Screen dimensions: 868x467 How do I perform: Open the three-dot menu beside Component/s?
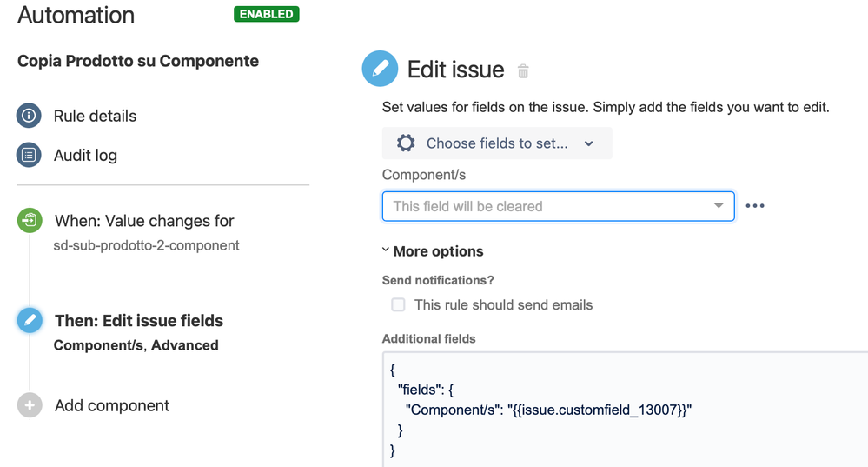coord(755,206)
